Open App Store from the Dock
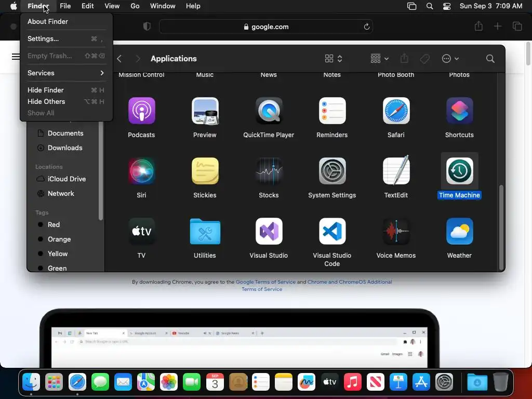Image resolution: width=532 pixels, height=399 pixels. pos(421,382)
